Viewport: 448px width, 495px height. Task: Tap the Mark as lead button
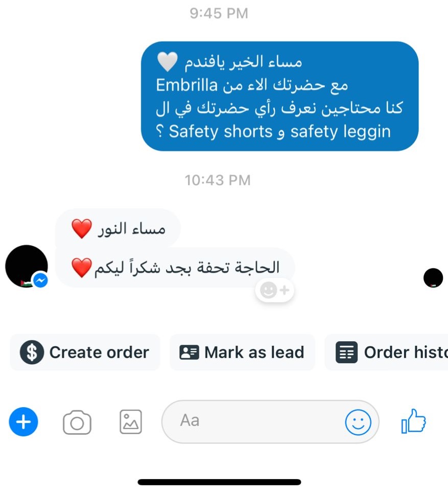pyautogui.click(x=242, y=352)
